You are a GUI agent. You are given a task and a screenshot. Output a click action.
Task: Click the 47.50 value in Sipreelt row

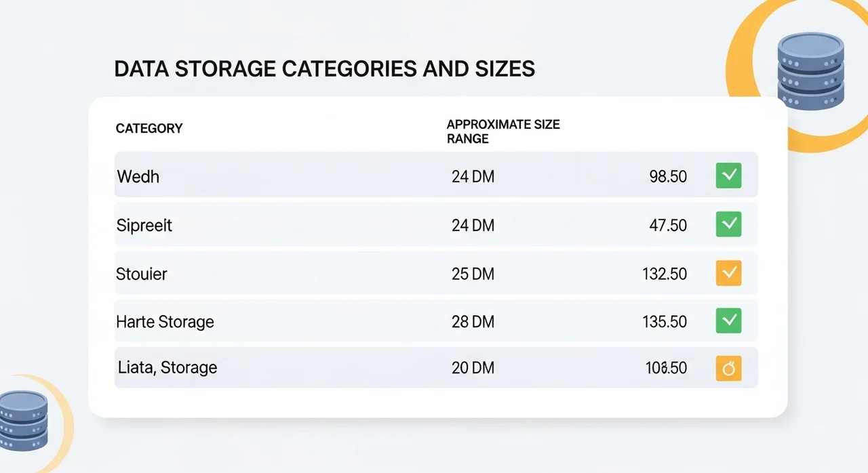coord(667,225)
